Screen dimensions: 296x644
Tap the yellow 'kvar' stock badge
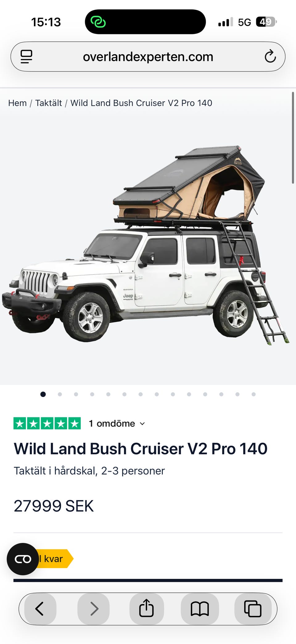pyautogui.click(x=54, y=559)
